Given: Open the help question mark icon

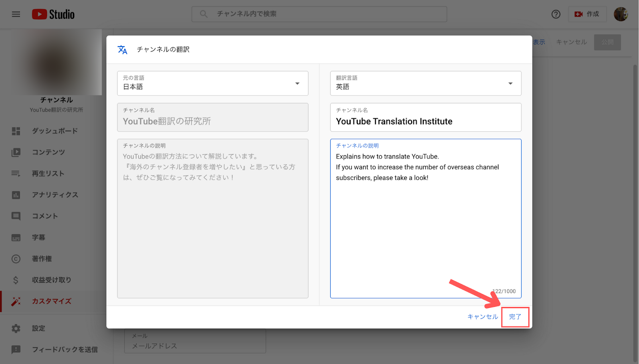Looking at the screenshot, I should coord(556,14).
